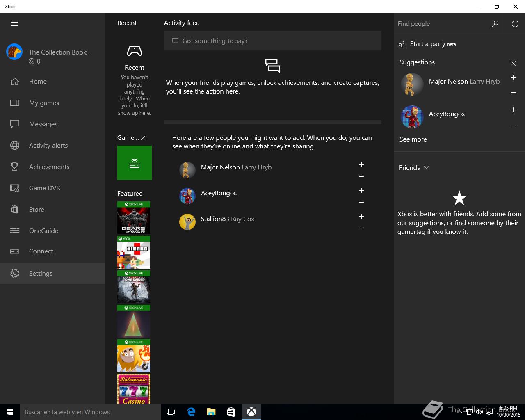Screen dimensions: 525x420
Task: Open Gears of War featured game
Action: click(x=134, y=218)
